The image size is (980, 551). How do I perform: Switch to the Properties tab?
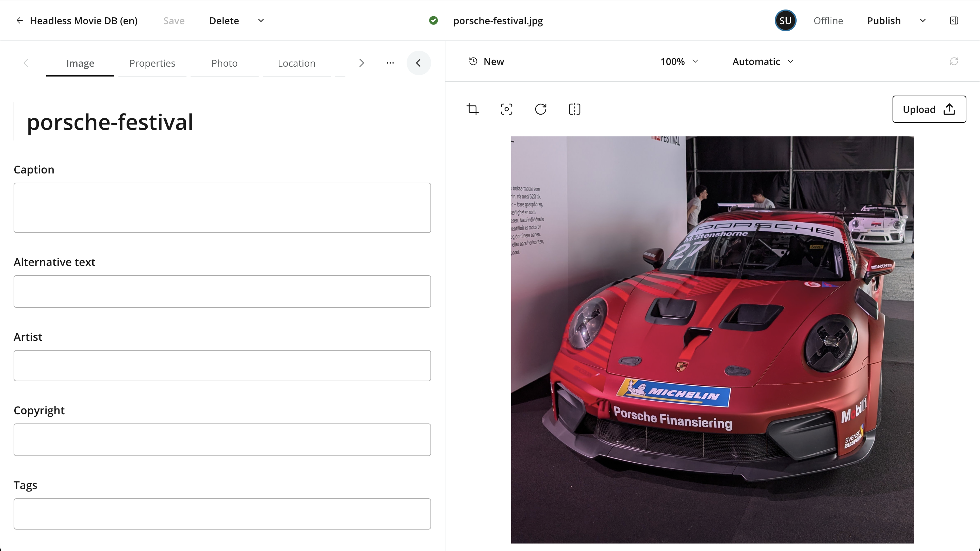152,63
